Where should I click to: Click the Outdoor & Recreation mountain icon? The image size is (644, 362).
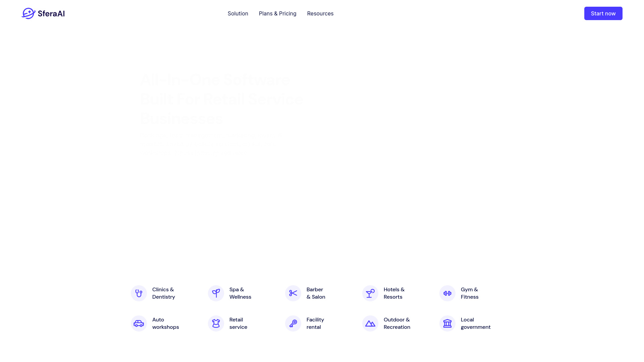coord(370,323)
